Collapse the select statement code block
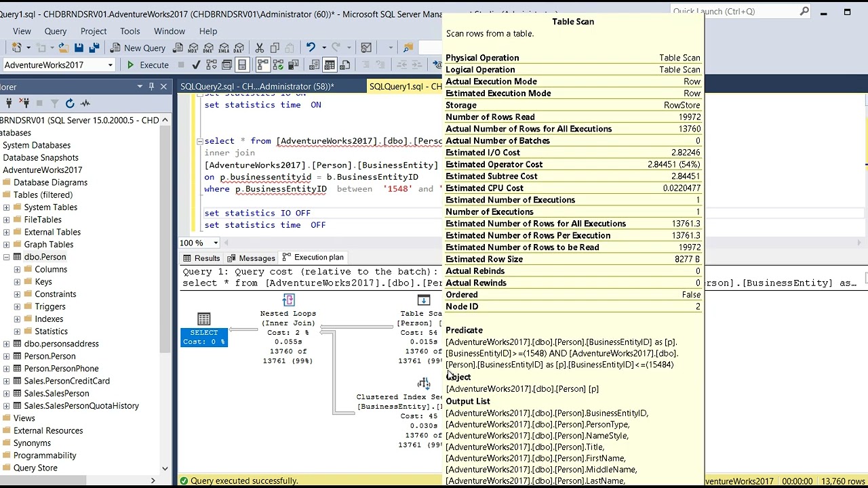The width and height of the screenshot is (868, 488). pyautogui.click(x=199, y=141)
